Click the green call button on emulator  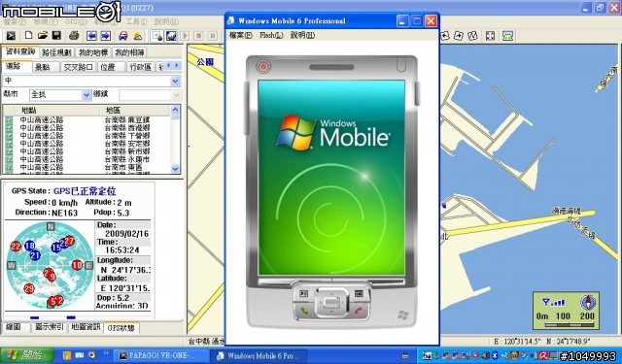(304, 312)
